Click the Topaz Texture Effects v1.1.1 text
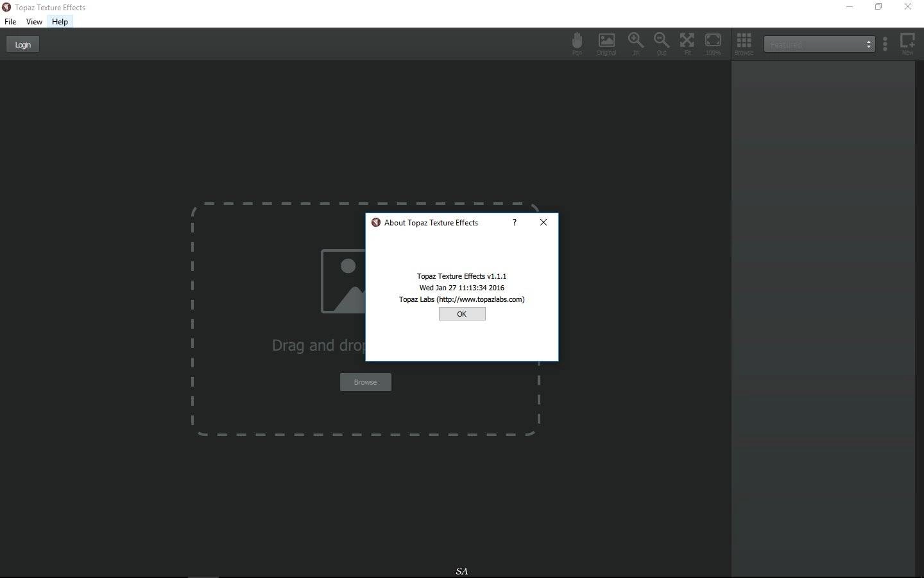Image resolution: width=924 pixels, height=578 pixels. click(461, 276)
